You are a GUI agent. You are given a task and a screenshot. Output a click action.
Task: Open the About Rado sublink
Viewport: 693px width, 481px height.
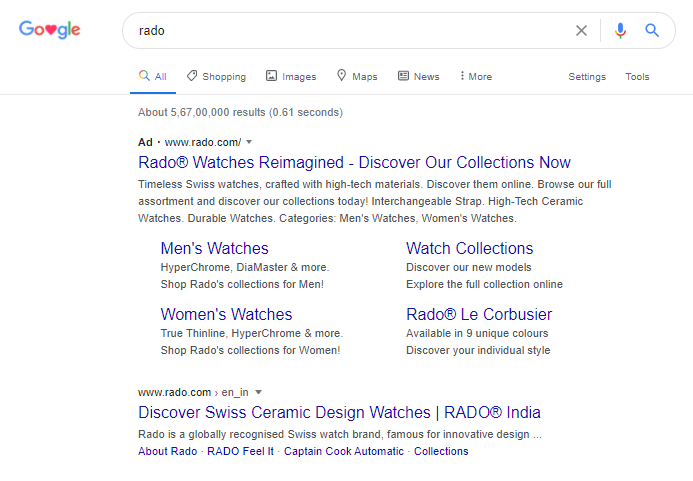pyautogui.click(x=168, y=451)
